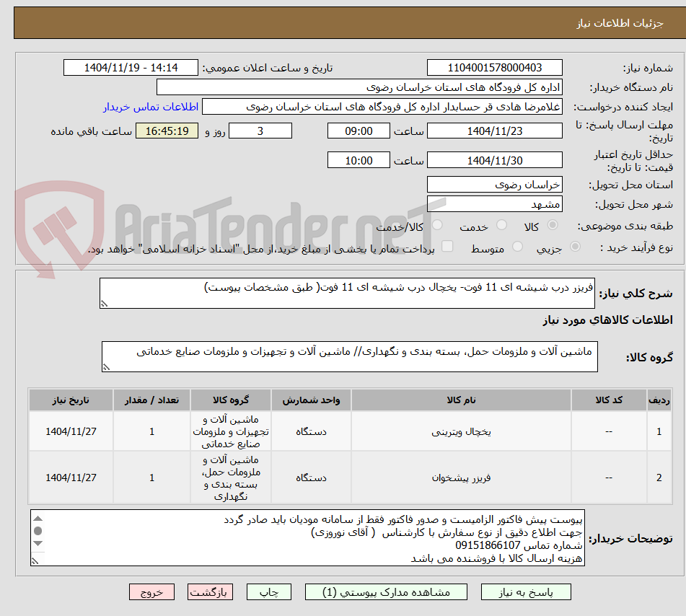
Task: Click the 'ردیف' column header
Action: [659, 400]
